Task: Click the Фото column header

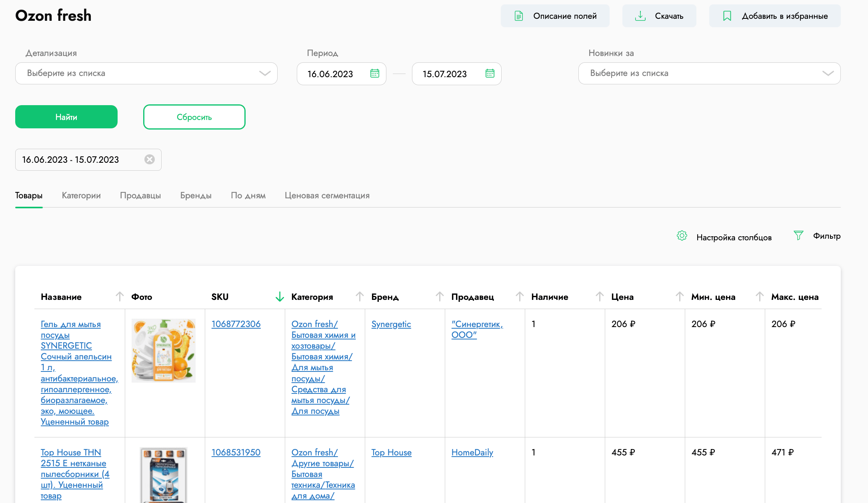Action: [x=142, y=297]
